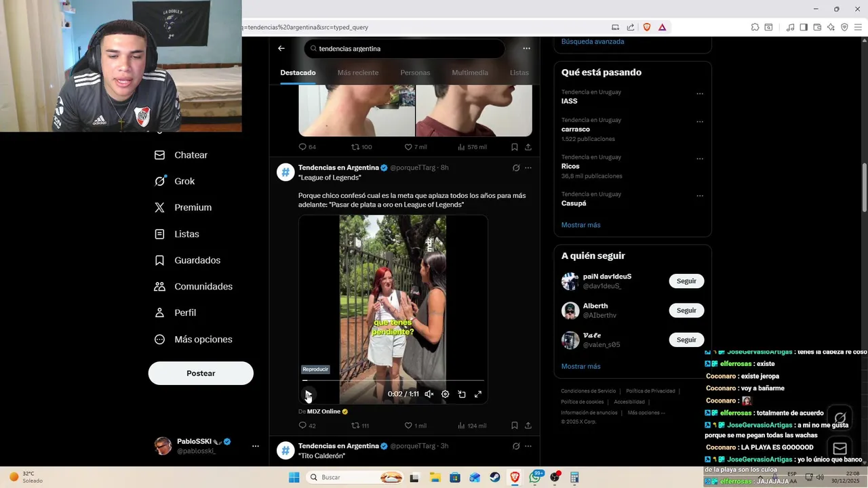Open Grok in the sidebar
Viewport: 868px width, 488px height.
(175, 181)
